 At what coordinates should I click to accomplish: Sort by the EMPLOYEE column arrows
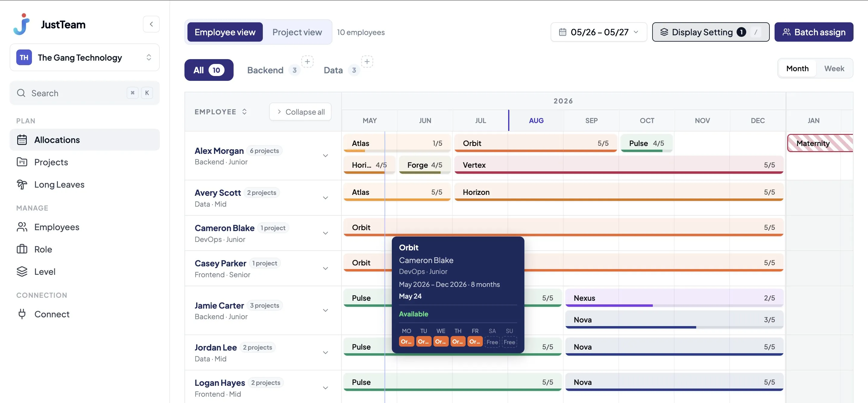[244, 112]
